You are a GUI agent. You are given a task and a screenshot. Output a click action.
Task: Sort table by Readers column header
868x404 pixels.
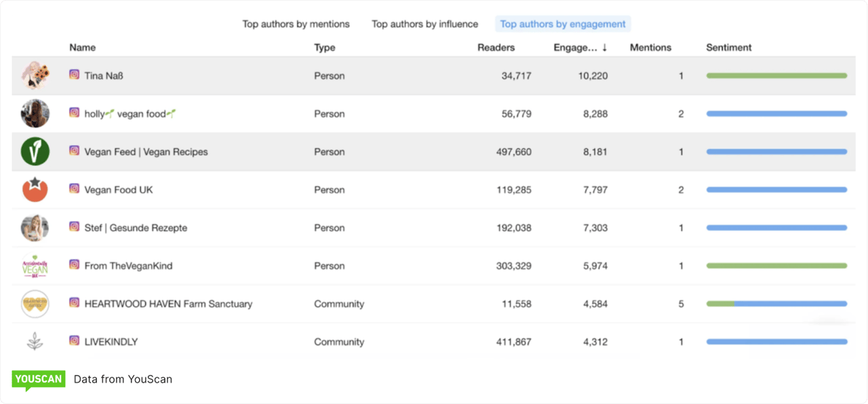click(x=496, y=47)
